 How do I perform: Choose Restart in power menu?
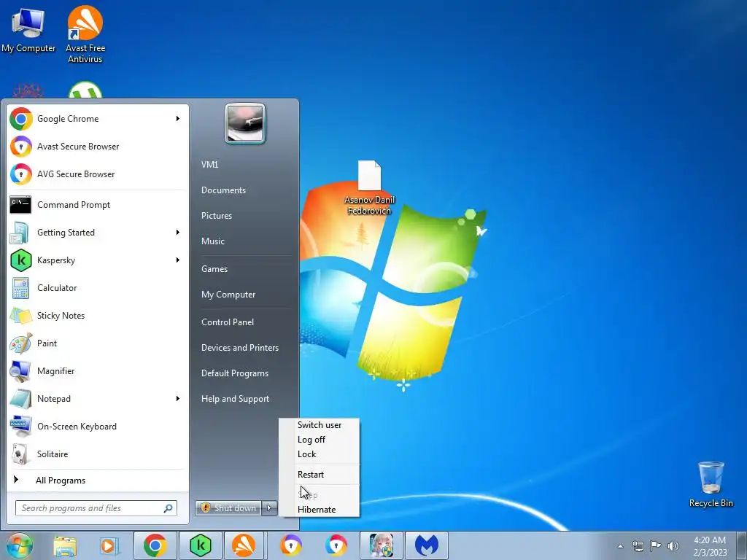pyautogui.click(x=320, y=474)
